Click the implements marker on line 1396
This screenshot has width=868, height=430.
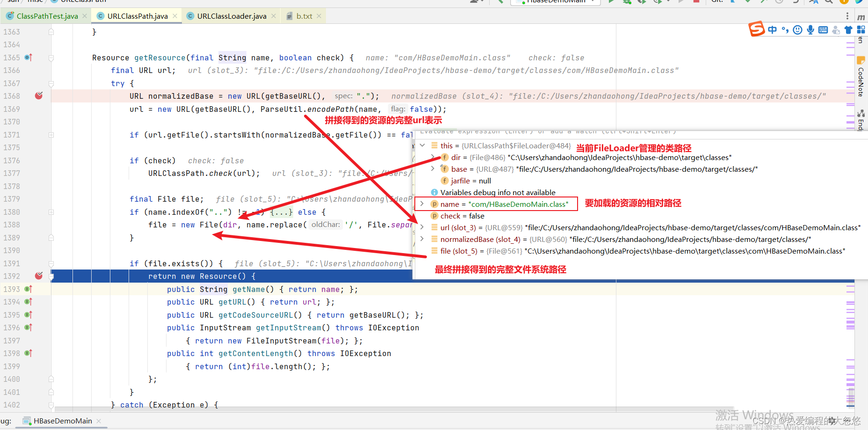[x=28, y=328]
